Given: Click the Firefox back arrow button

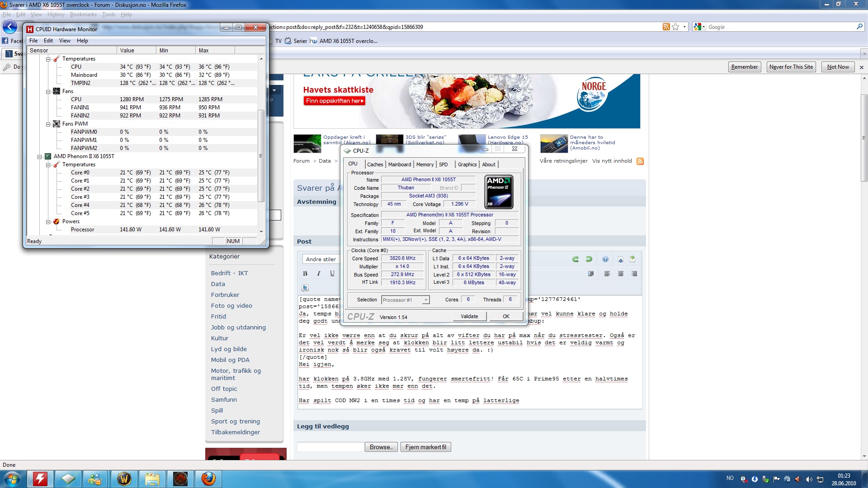Looking at the screenshot, I should coord(10,27).
